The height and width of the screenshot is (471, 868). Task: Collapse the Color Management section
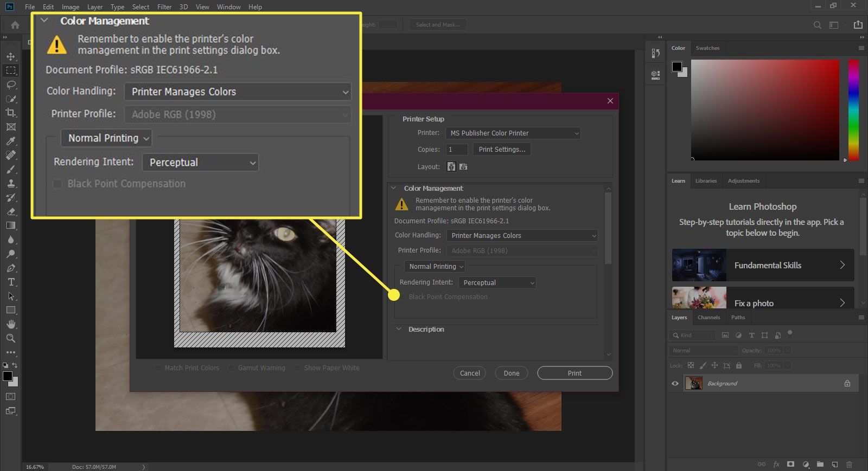click(x=394, y=189)
